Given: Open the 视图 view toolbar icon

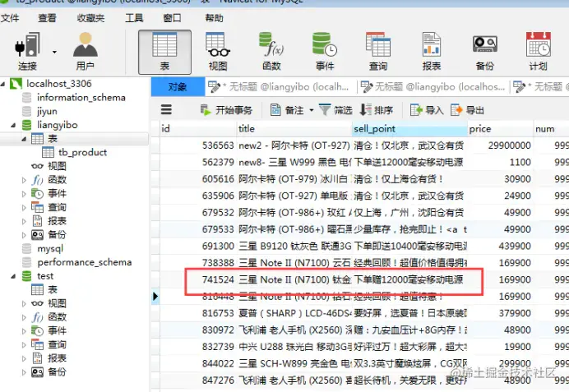Looking at the screenshot, I should [x=218, y=52].
